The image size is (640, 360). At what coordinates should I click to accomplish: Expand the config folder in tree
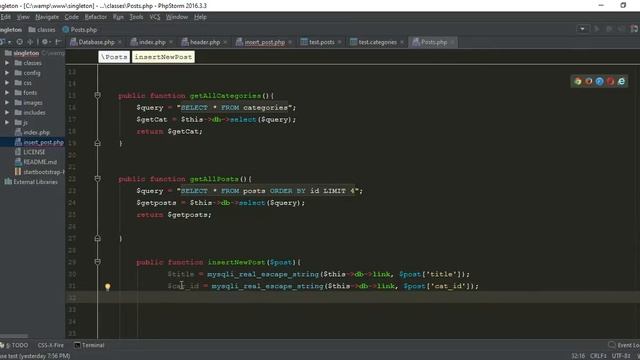(x=7, y=73)
